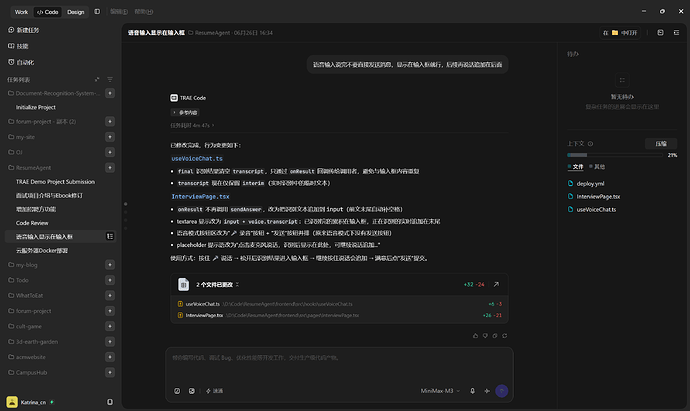Open the MiniMax-M3 model dropdown

tap(440, 391)
